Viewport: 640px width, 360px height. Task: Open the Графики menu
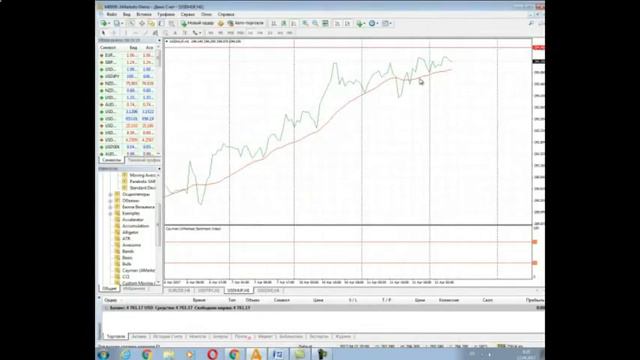pos(166,14)
